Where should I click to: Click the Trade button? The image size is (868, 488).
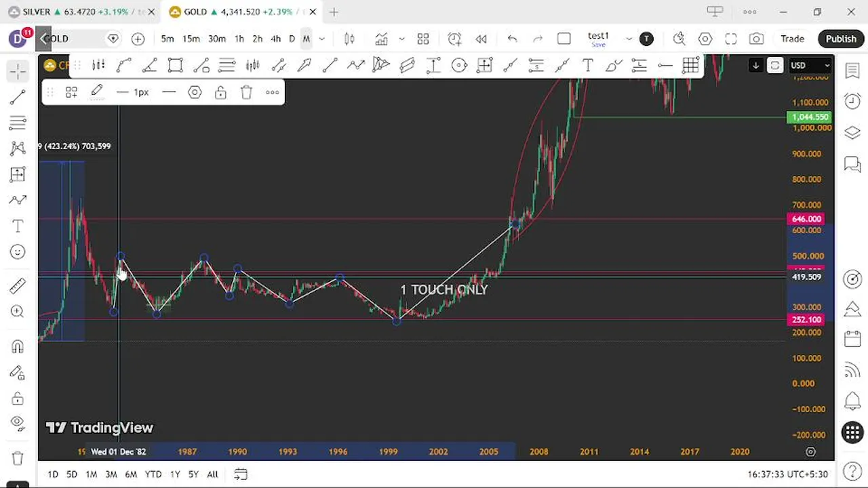point(792,39)
